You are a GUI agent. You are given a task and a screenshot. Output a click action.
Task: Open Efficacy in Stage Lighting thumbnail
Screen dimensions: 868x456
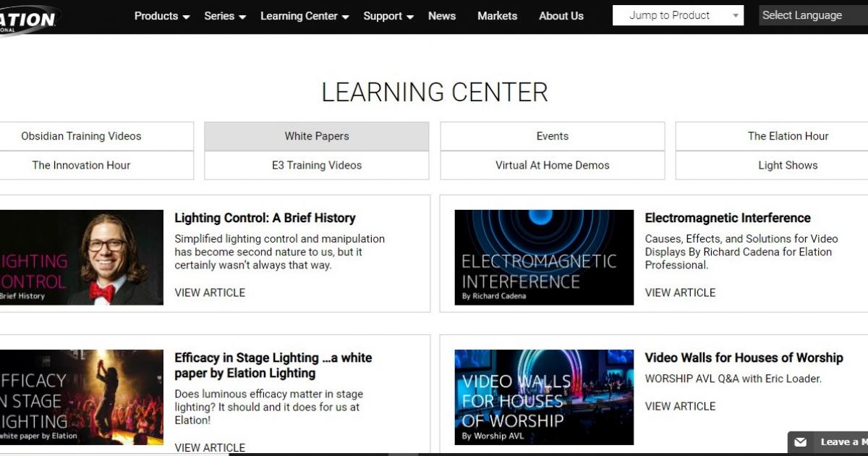click(x=82, y=397)
